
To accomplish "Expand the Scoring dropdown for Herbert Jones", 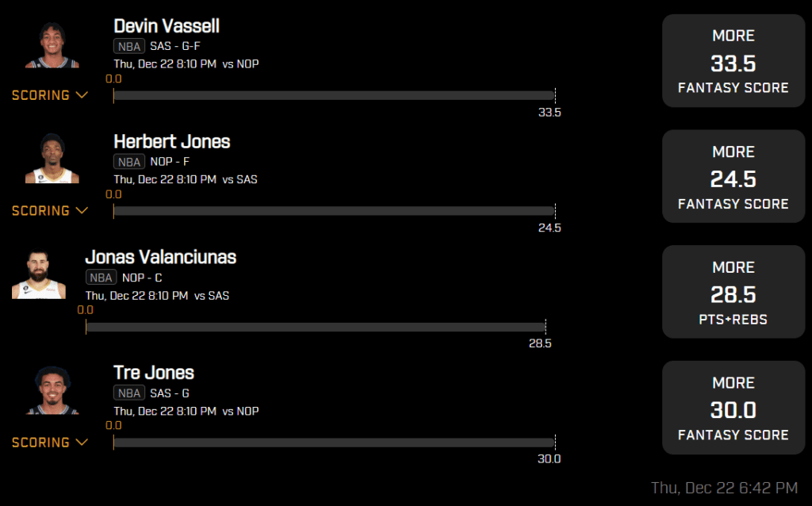I will pos(50,211).
